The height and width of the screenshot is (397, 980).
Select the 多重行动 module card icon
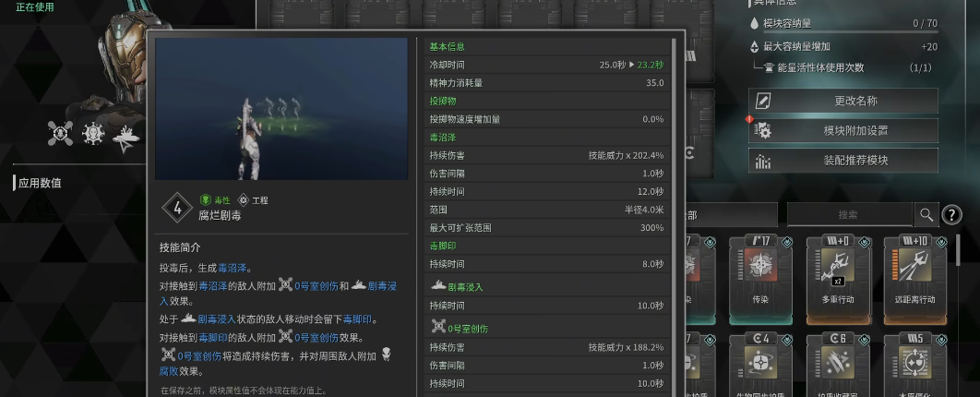point(838,264)
